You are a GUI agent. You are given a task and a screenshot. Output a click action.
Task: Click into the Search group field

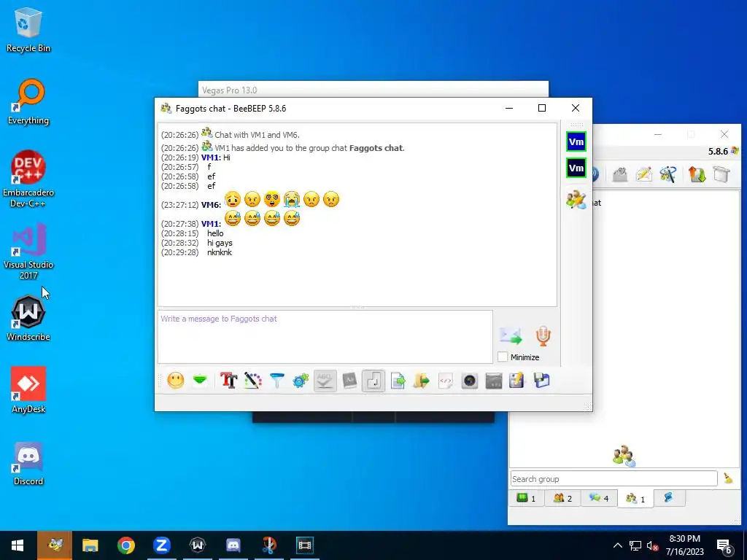614,478
